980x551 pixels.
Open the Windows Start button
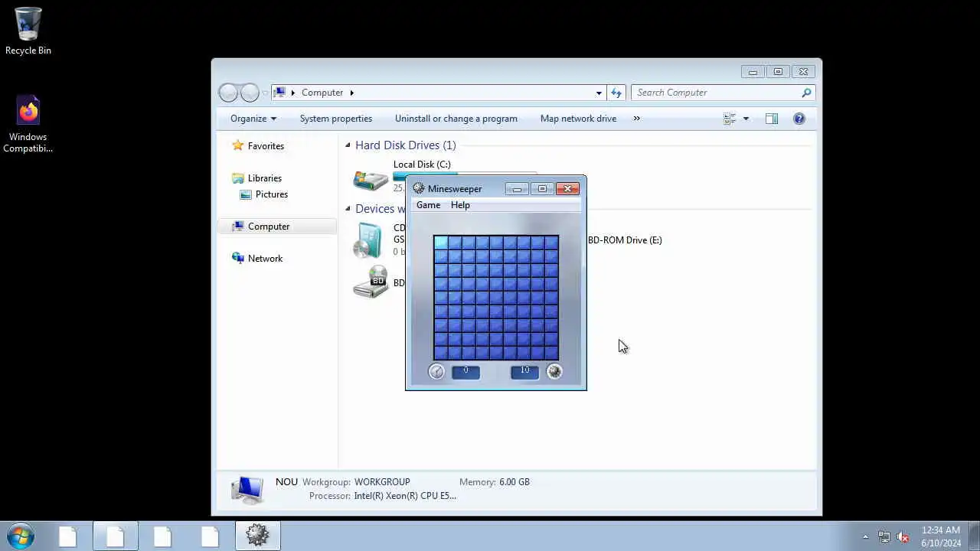pos(20,536)
